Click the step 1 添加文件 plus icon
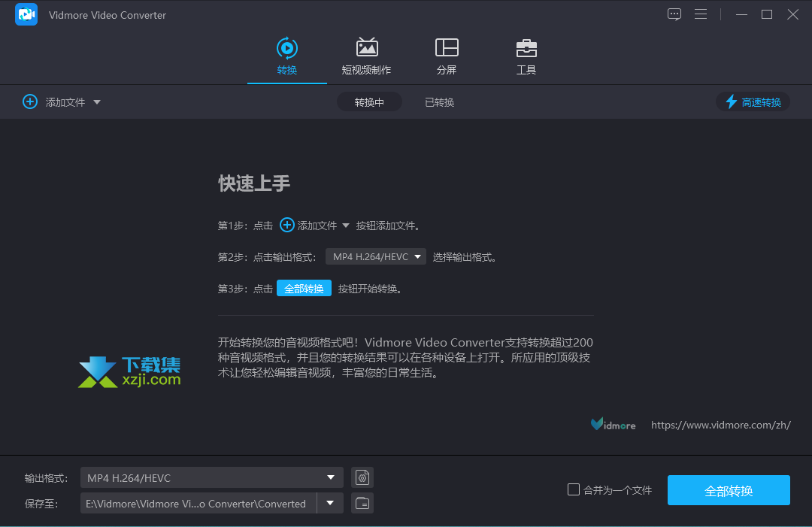The height and width of the screenshot is (527, 812). [x=287, y=226]
